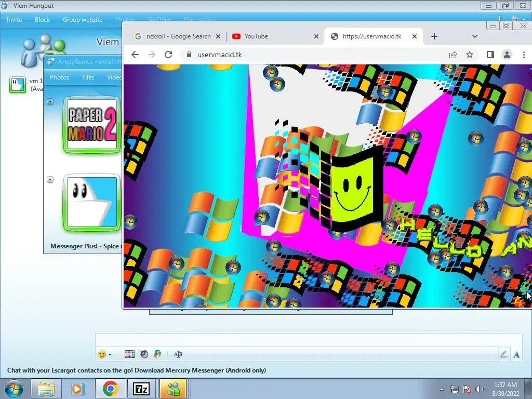Expand arrow next to Paper Mario picture
The width and height of the screenshot is (532, 399).
point(50,101)
